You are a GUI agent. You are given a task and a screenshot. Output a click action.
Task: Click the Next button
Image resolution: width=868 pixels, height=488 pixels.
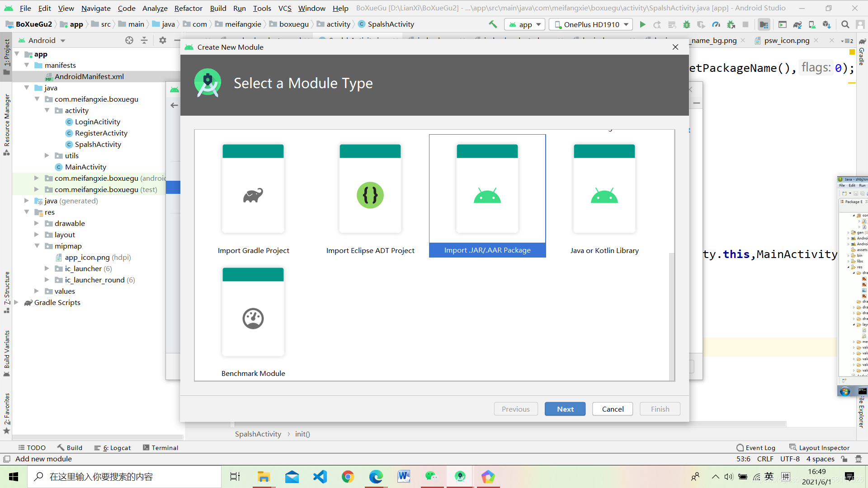[x=565, y=409]
